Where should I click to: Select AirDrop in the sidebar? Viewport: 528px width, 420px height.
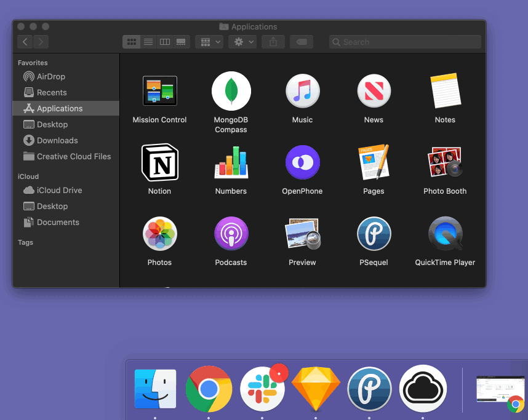(66, 76)
